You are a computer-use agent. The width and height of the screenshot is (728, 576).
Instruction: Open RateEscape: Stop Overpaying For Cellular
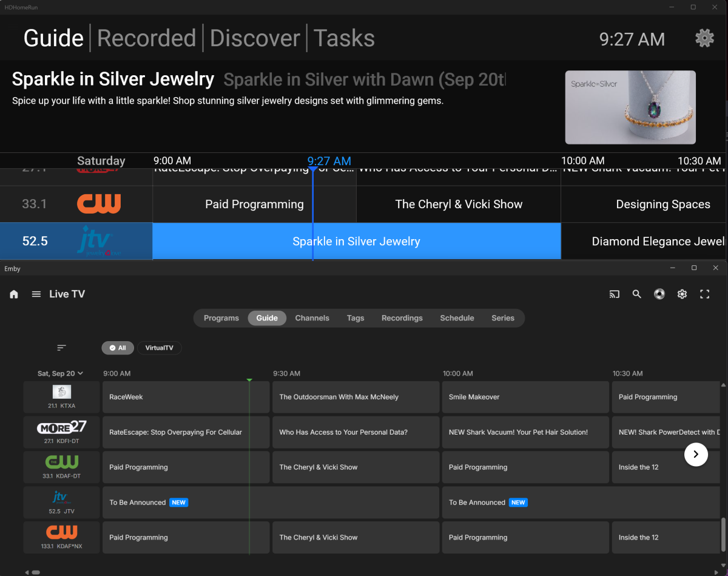[x=186, y=432]
